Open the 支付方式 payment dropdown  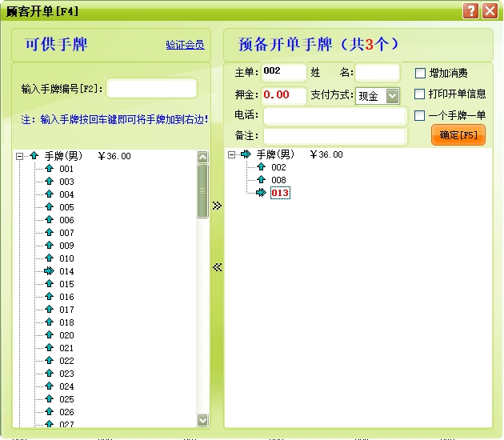pos(392,96)
